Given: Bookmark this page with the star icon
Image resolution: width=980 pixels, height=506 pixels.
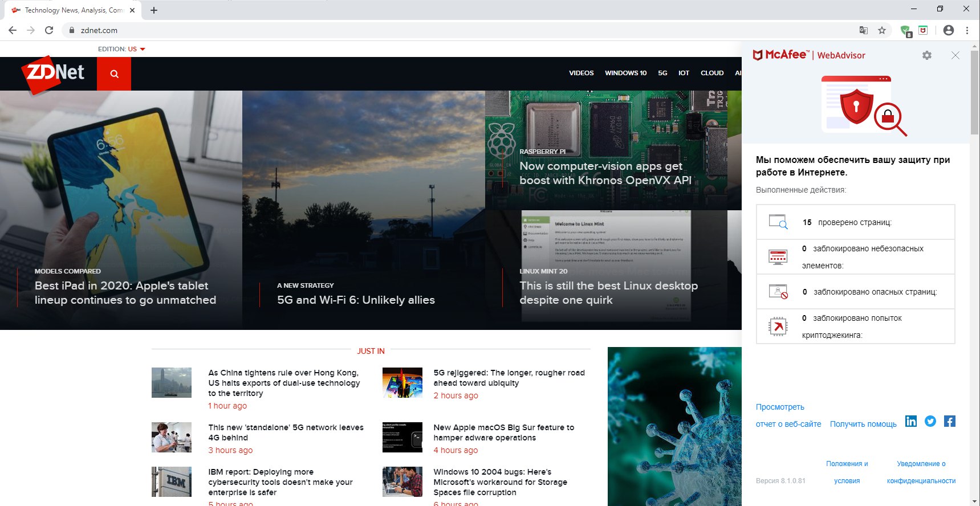Looking at the screenshot, I should click(x=882, y=30).
